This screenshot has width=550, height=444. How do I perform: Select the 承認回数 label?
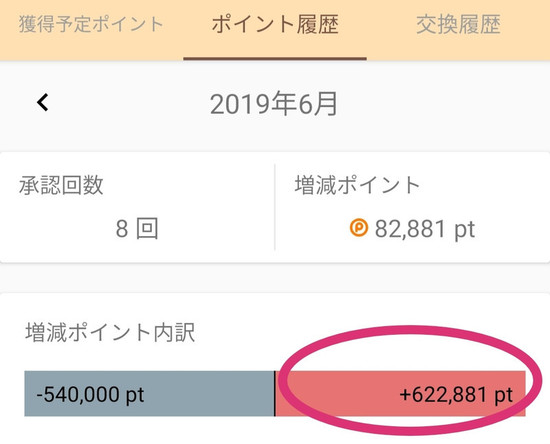pos(61,185)
